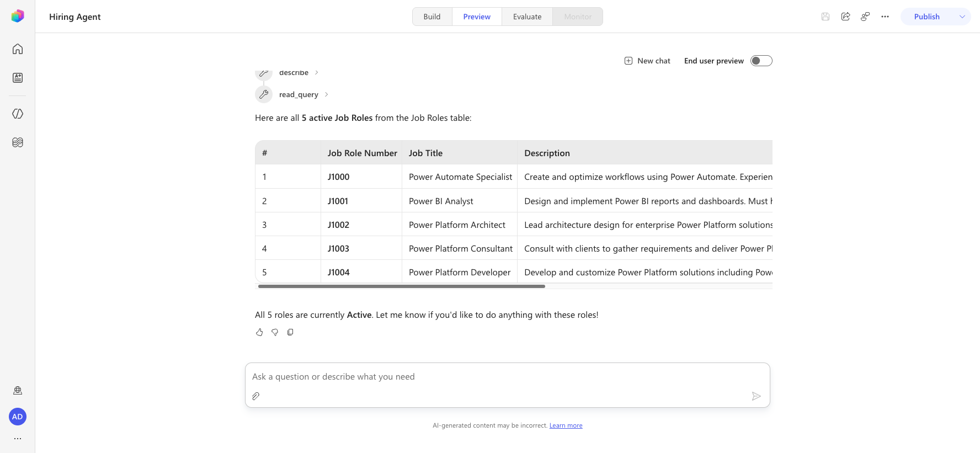This screenshot has width=980, height=453.
Task: Open the sidebar more options ellipsis
Action: [18, 439]
